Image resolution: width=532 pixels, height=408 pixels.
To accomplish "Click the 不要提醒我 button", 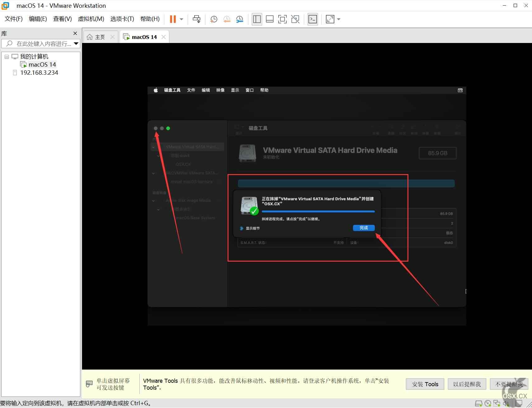I will coord(509,384).
